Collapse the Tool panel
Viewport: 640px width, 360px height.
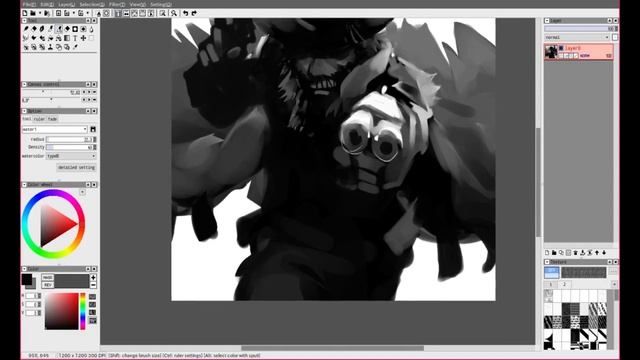(x=24, y=20)
